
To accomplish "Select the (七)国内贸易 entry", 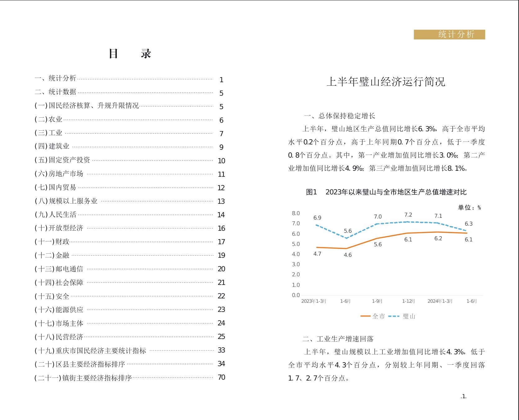I will tap(130, 187).
